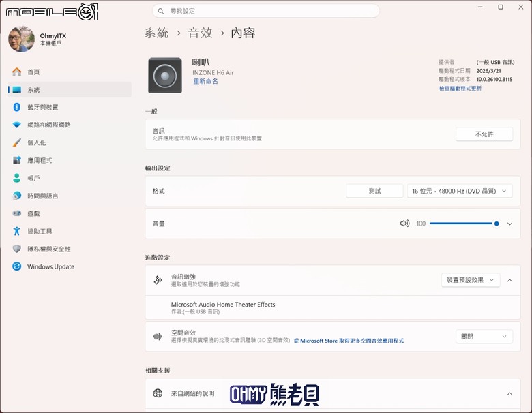
Task: Go to 網路和網際網路 settings
Action: click(x=70, y=125)
